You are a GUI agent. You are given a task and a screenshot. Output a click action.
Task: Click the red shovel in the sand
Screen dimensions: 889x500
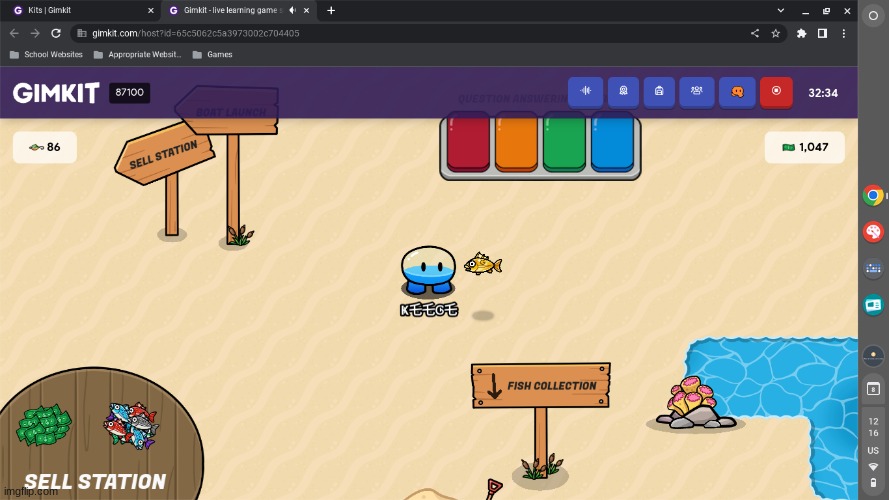[493, 489]
